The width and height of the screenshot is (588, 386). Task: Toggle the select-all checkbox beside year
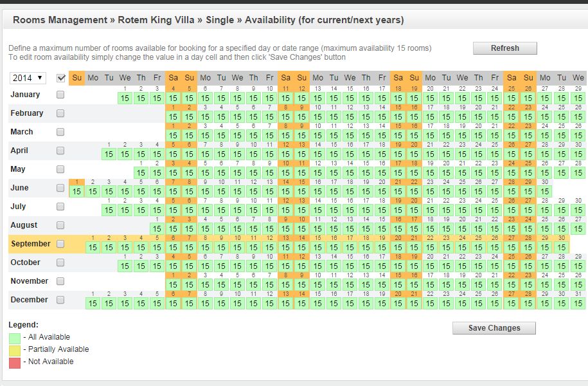[x=61, y=78]
